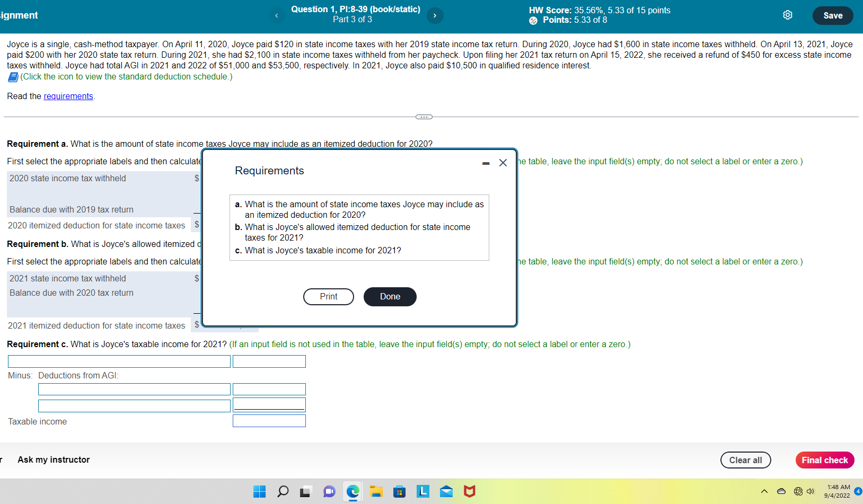
Task: Minimize the Requirements dialog
Action: 486,163
